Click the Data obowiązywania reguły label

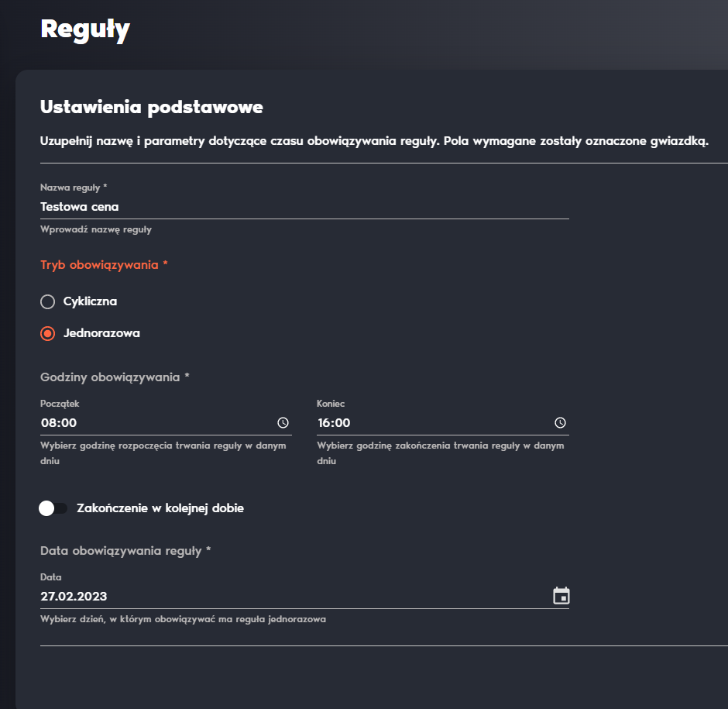pos(125,551)
